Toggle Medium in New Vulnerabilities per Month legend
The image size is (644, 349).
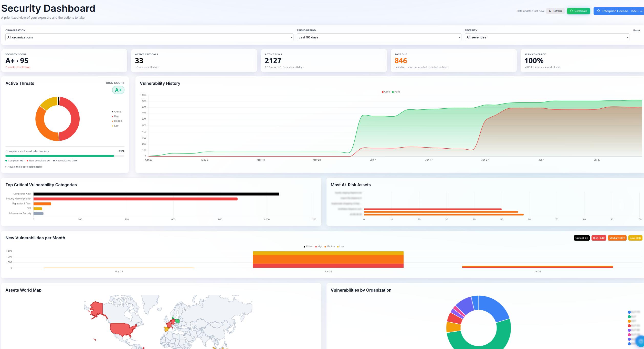point(330,247)
